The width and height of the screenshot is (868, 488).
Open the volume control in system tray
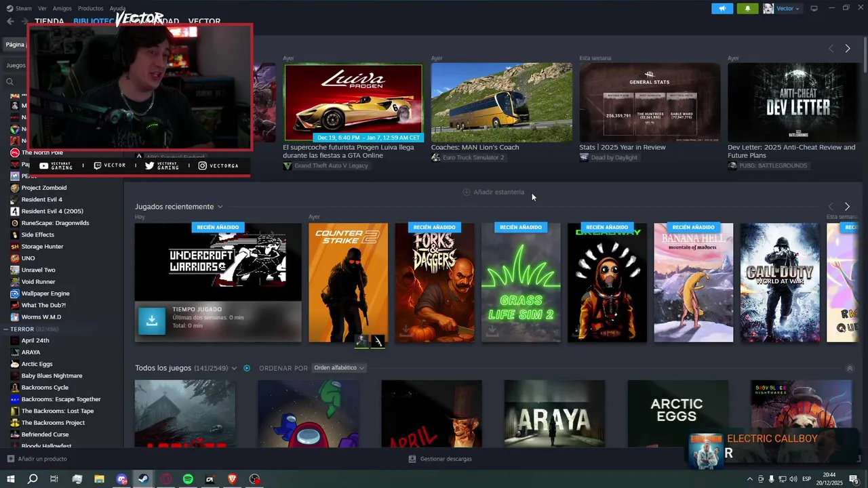(x=794, y=479)
